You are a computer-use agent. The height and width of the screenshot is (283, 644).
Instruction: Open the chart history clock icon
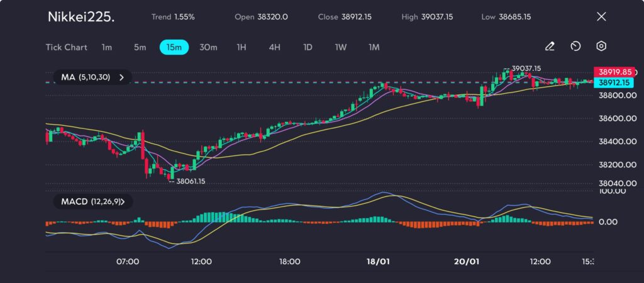click(575, 47)
